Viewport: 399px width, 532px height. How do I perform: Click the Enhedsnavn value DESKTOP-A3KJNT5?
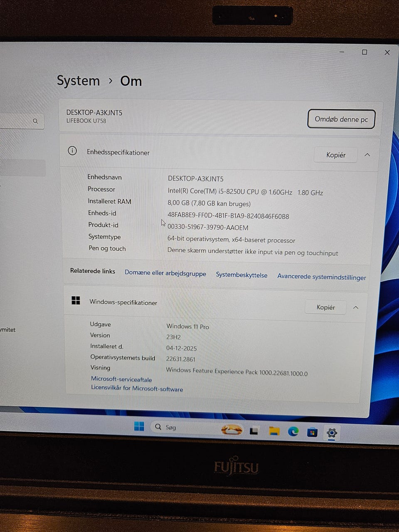pos(196,179)
